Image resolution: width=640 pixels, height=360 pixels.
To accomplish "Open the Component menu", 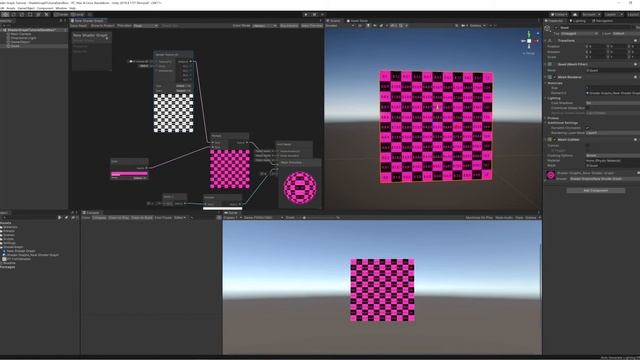I will click(45, 8).
